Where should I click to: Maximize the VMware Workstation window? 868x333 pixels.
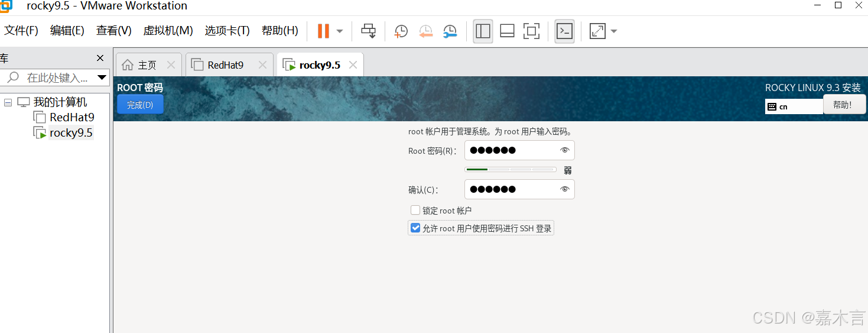838,5
